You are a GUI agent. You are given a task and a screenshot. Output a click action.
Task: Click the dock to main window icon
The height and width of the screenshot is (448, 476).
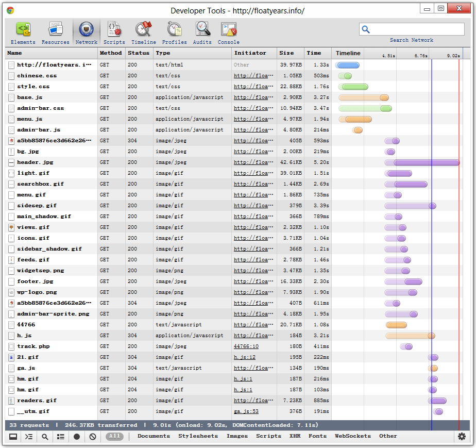point(13,437)
